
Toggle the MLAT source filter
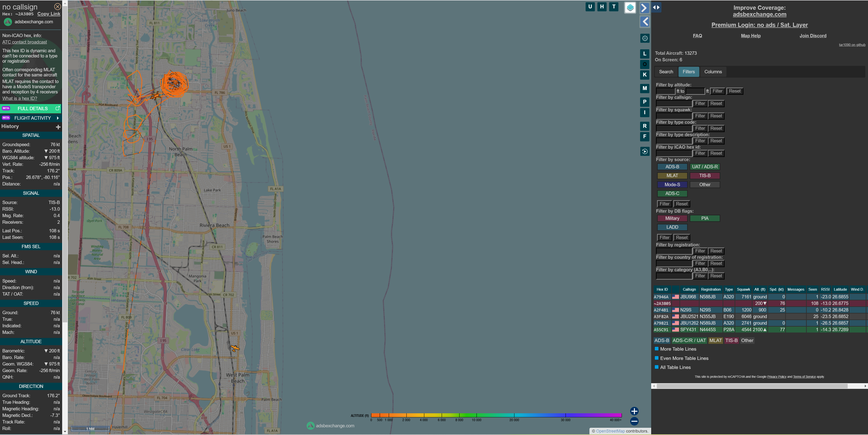(x=672, y=176)
